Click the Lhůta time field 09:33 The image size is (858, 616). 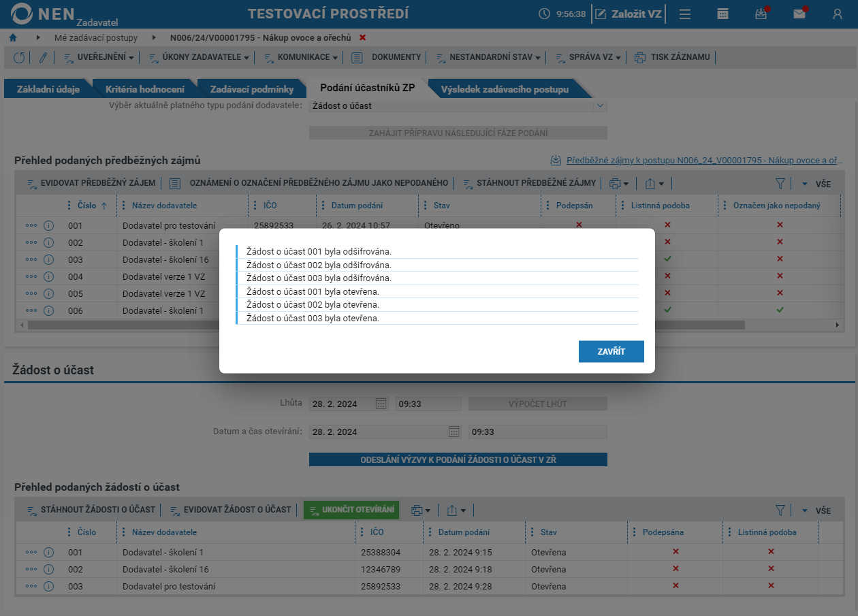click(x=429, y=404)
